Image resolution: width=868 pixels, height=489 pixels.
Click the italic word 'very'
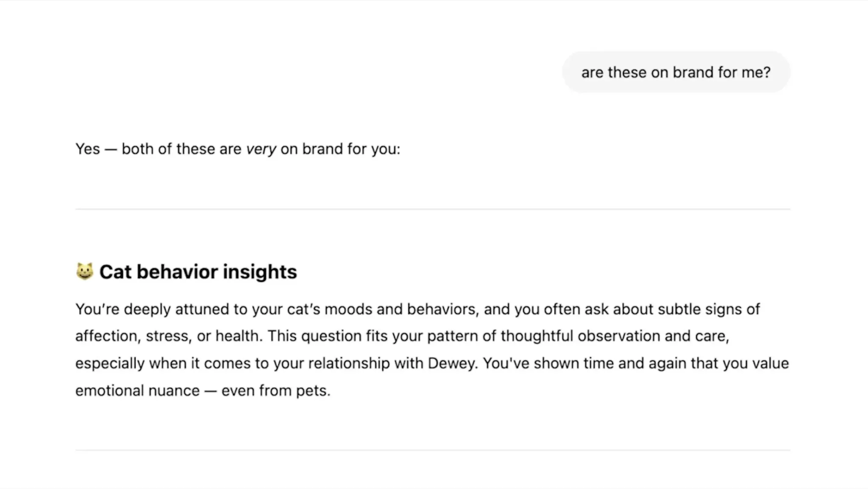(x=261, y=149)
